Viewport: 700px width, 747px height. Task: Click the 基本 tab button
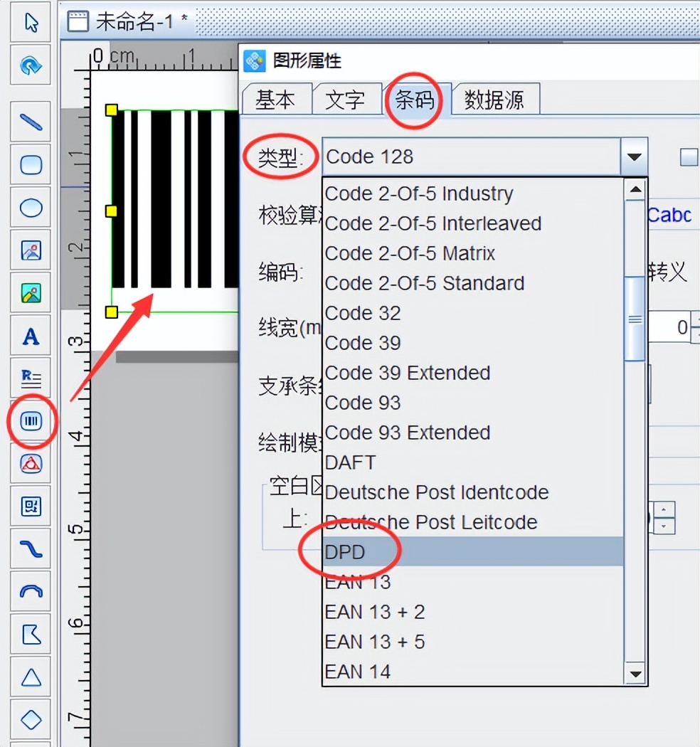276,100
